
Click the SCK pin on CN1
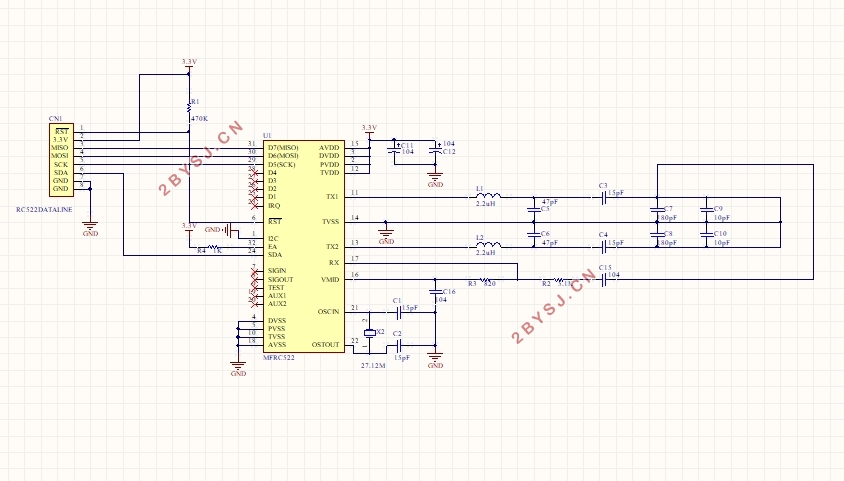pyautogui.click(x=61, y=165)
